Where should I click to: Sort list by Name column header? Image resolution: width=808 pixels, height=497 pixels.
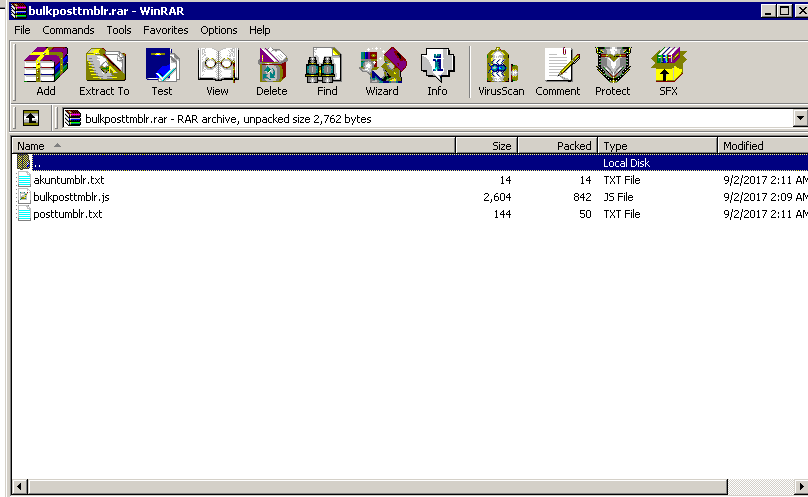pyautogui.click(x=233, y=146)
